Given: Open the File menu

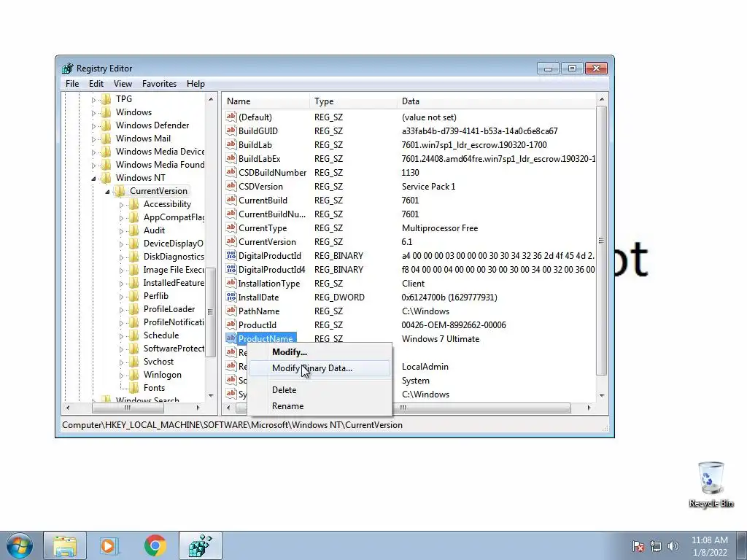Looking at the screenshot, I should click(72, 83).
